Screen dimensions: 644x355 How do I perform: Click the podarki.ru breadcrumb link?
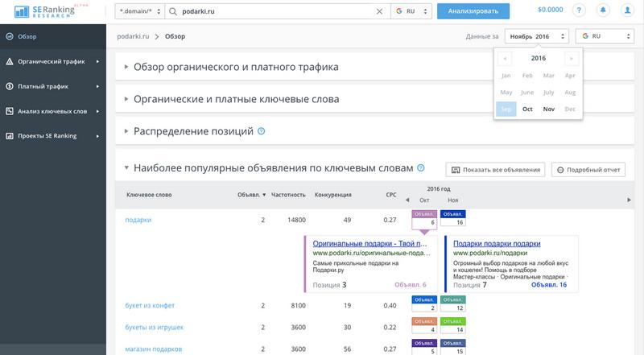click(x=133, y=36)
